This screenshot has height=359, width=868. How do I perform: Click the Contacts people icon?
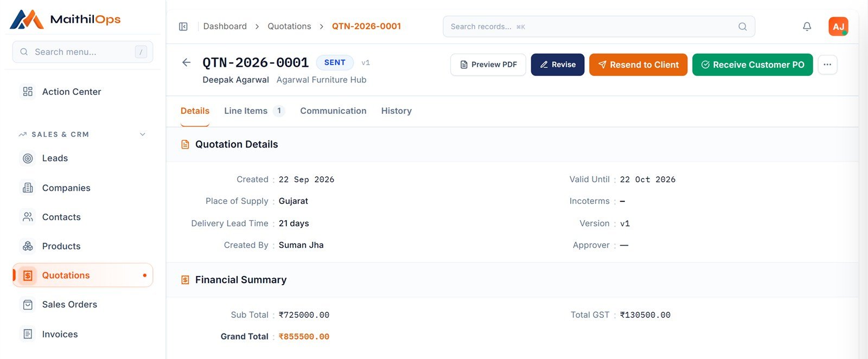point(28,217)
